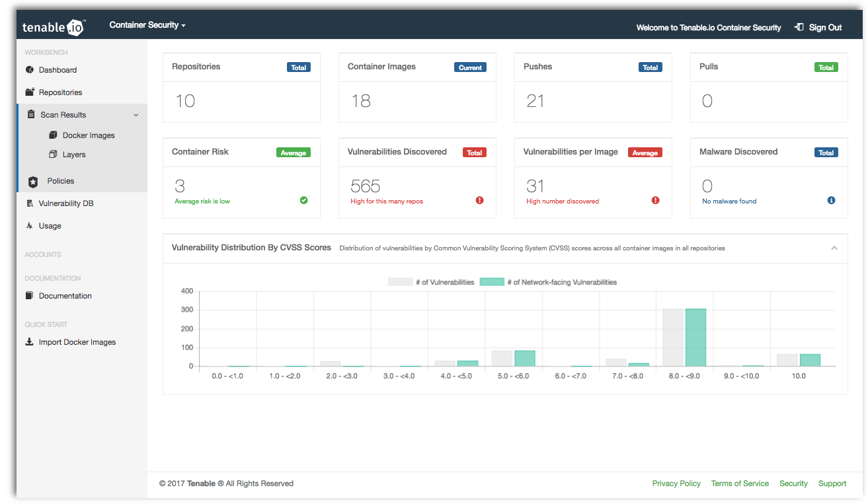Click the Total badge on Repositories card
Screen dimensions: 868x504
[x=299, y=67]
